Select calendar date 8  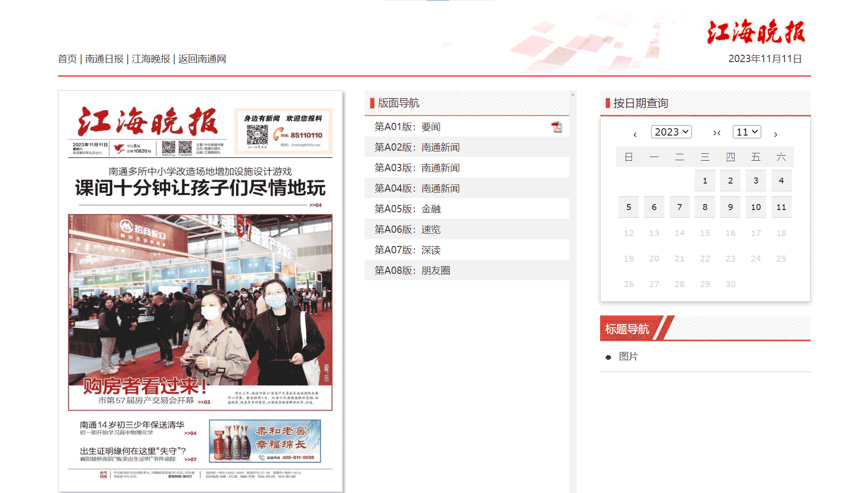(x=705, y=207)
